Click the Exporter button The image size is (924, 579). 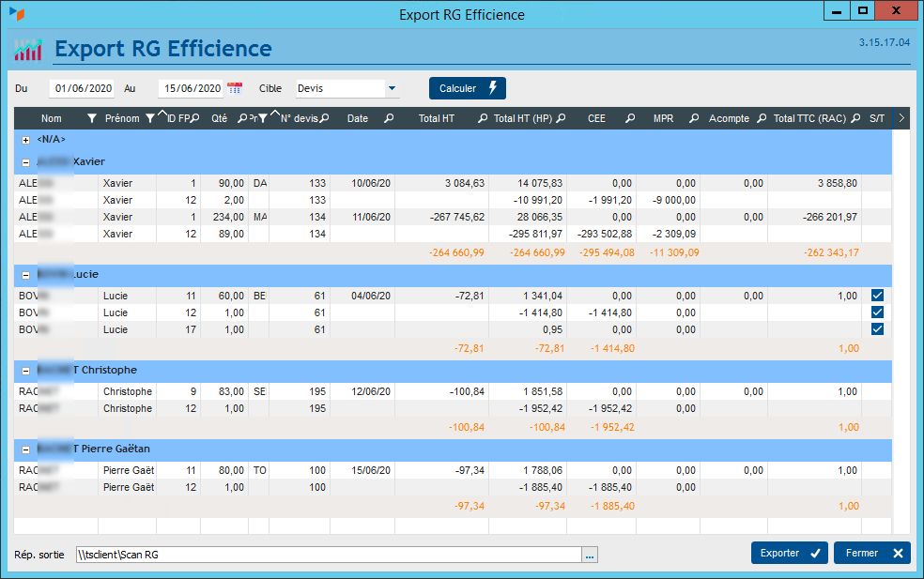tap(789, 553)
